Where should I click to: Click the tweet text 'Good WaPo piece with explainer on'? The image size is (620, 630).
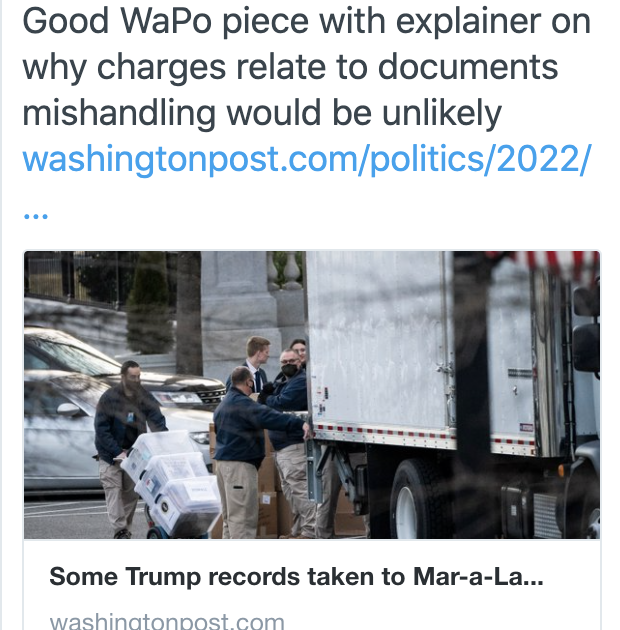click(307, 21)
